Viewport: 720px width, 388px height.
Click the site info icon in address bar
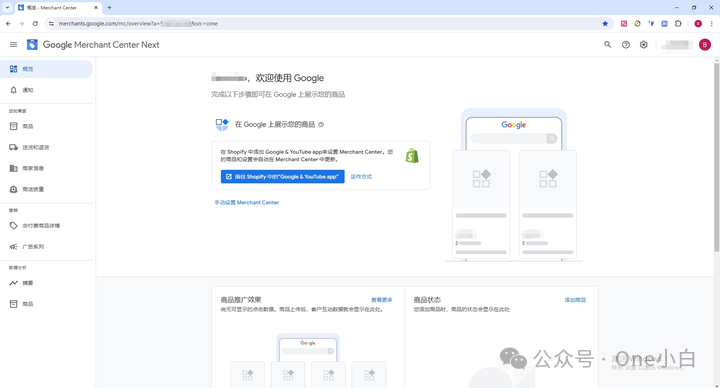pos(51,23)
